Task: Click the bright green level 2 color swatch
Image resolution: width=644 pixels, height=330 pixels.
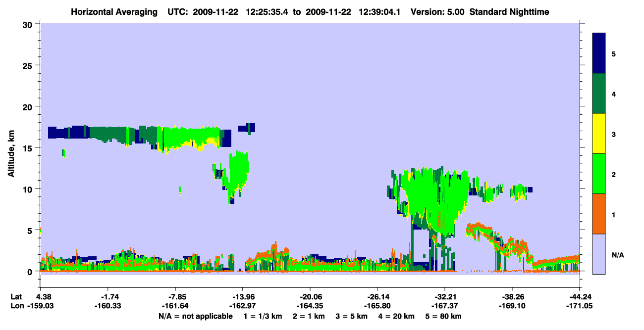Action: (x=599, y=173)
